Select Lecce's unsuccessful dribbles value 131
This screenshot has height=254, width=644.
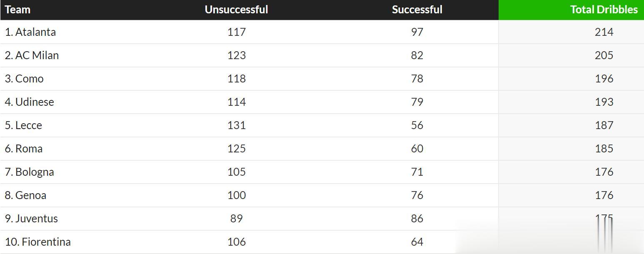(237, 125)
